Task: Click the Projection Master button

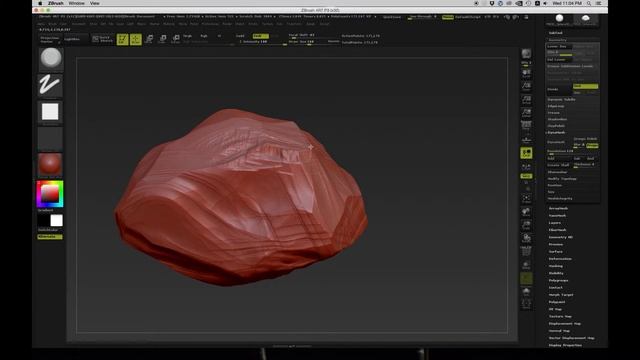Action: 50,40
